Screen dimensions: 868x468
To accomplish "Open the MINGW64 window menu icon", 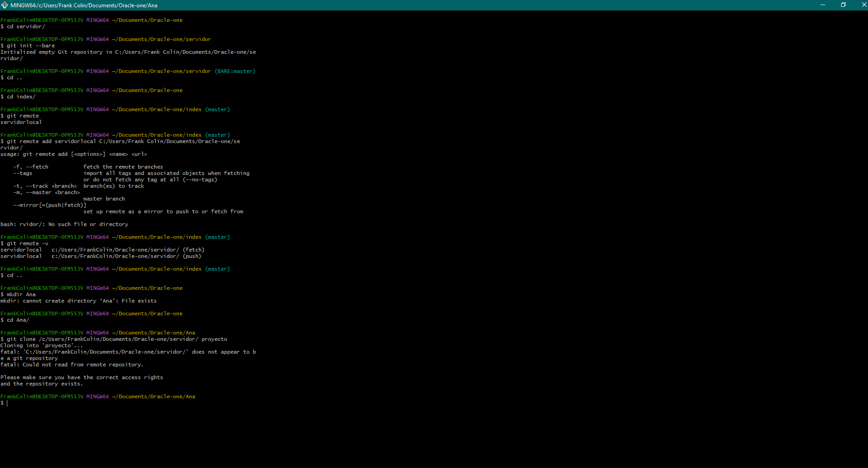I will pyautogui.click(x=5, y=5).
